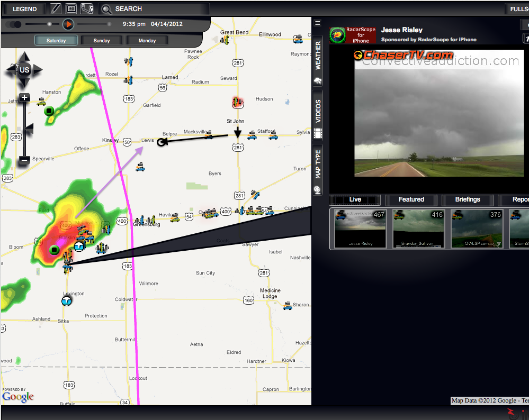This screenshot has width=529, height=420.
Task: Open the LEGEND panel
Action: pos(24,9)
